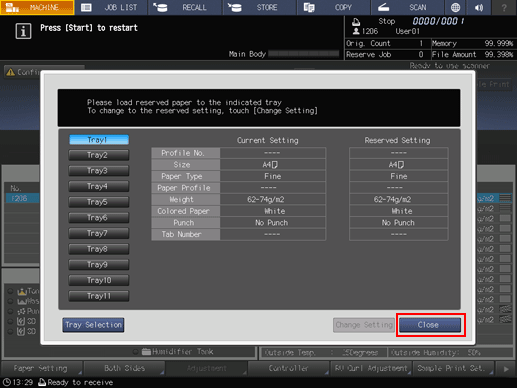The width and height of the screenshot is (517, 388).
Task: Open the help question mark icon
Action: point(504,7)
